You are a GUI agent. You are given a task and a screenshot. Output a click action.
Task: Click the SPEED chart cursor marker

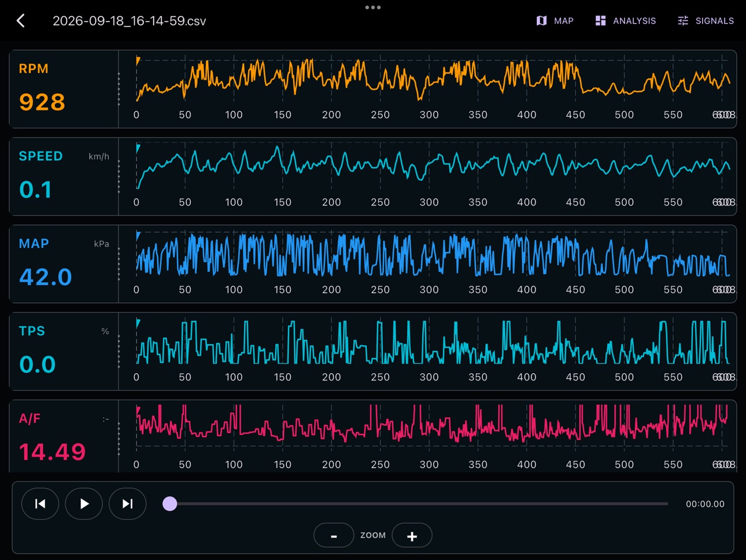tap(138, 148)
